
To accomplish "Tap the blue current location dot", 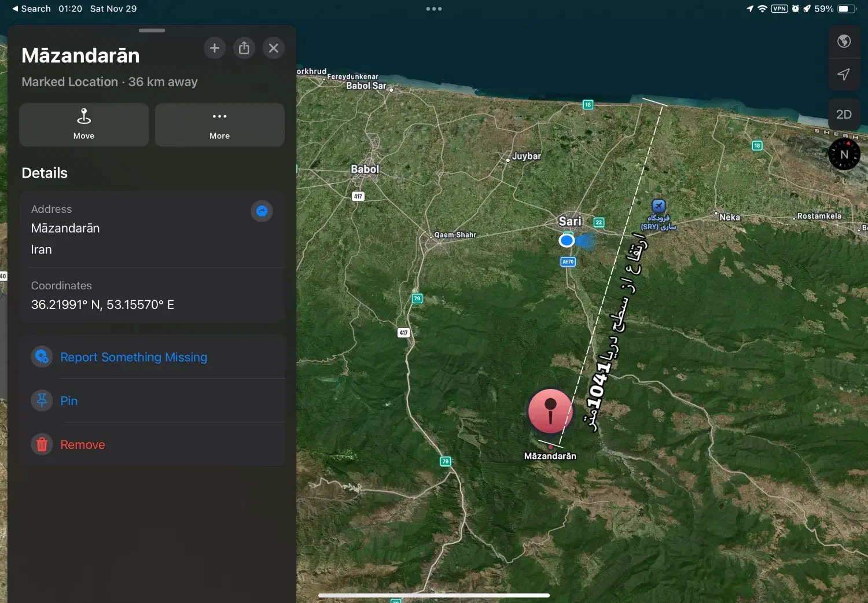I will coord(567,240).
